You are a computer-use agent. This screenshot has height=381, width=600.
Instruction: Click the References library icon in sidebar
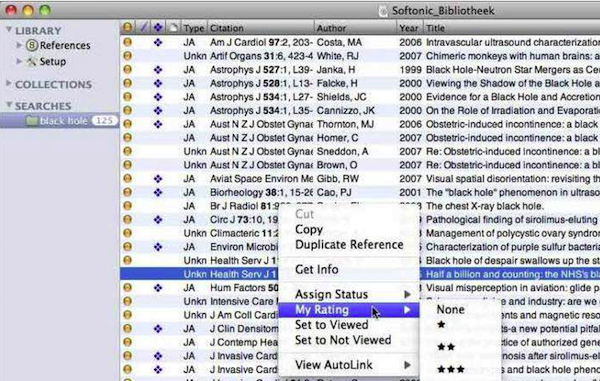32,46
